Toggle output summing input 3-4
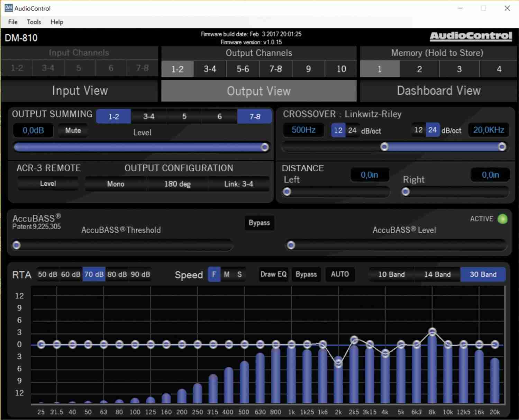Screen dimensions: 519x420 coord(149,117)
